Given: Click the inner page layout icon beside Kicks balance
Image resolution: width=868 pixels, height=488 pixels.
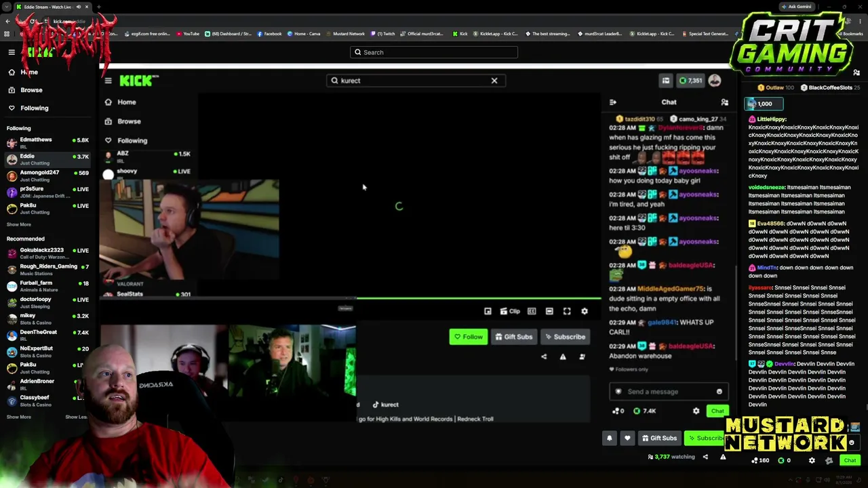Looking at the screenshot, I should [666, 81].
